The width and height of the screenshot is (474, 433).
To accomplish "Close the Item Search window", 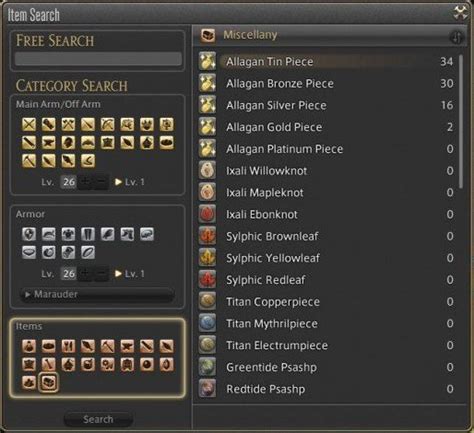I will [x=460, y=13].
